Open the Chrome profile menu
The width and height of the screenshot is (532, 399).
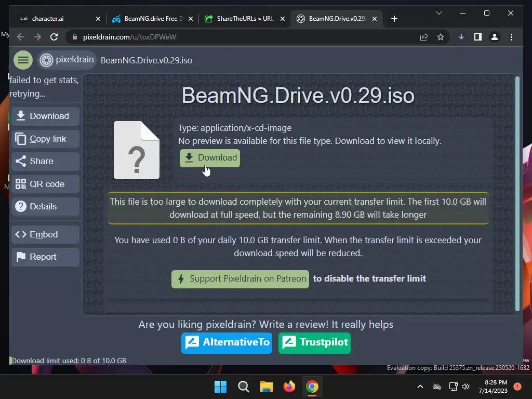click(495, 37)
